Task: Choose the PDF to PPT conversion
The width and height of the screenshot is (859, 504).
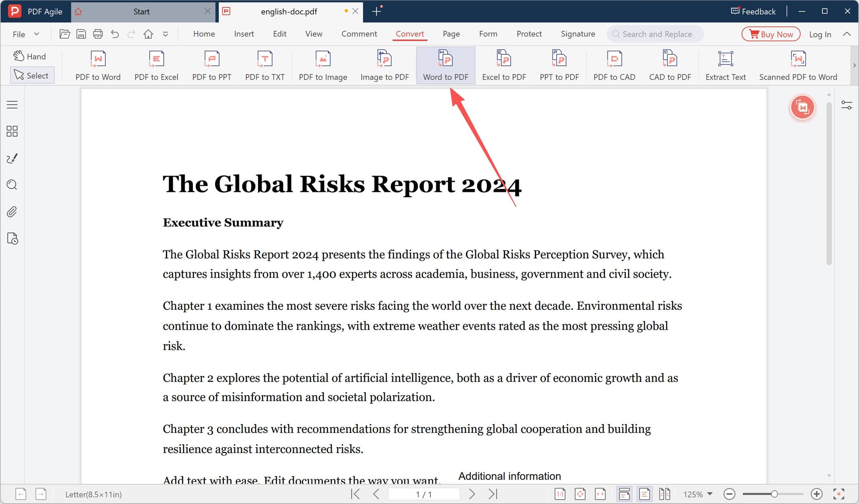Action: [x=211, y=65]
